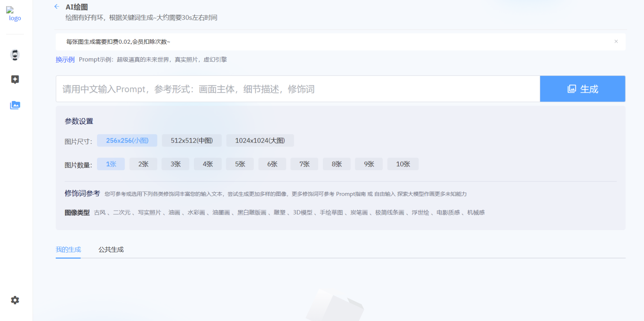Click the 换示例 link
The height and width of the screenshot is (321, 644).
pyautogui.click(x=65, y=60)
